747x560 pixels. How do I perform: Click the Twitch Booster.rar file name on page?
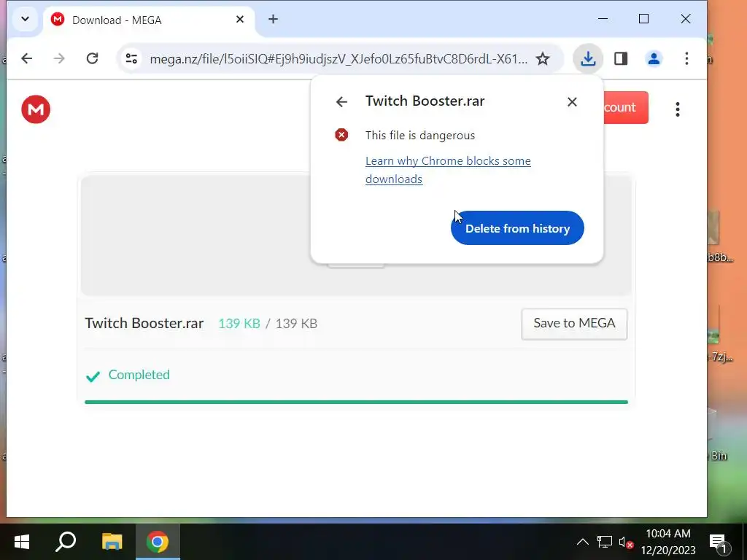(144, 323)
